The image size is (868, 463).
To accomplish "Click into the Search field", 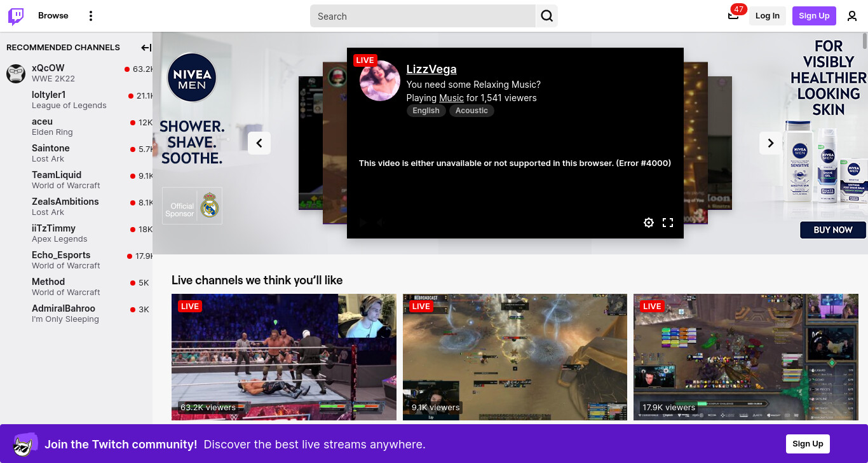I will (423, 16).
